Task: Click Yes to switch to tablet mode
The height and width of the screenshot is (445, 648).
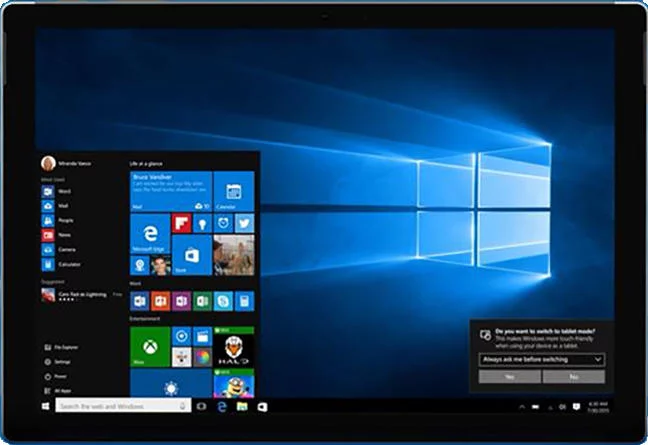Action: tap(510, 377)
